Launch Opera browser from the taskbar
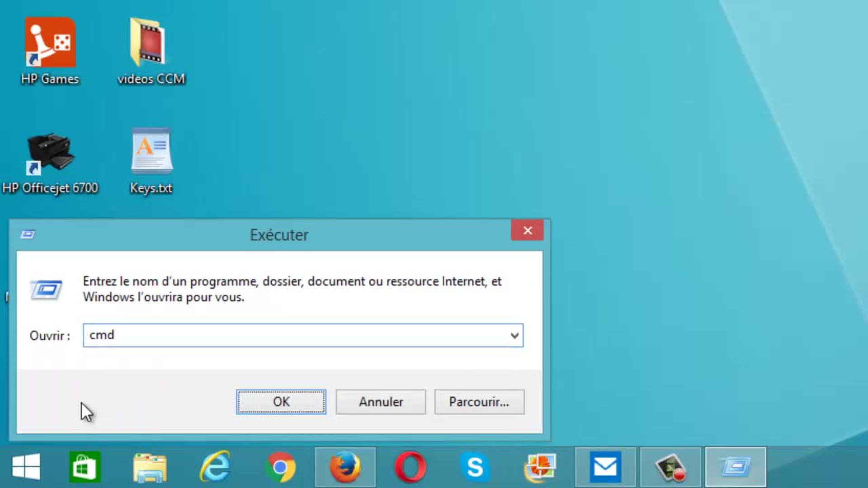The width and height of the screenshot is (868, 488). tap(410, 467)
